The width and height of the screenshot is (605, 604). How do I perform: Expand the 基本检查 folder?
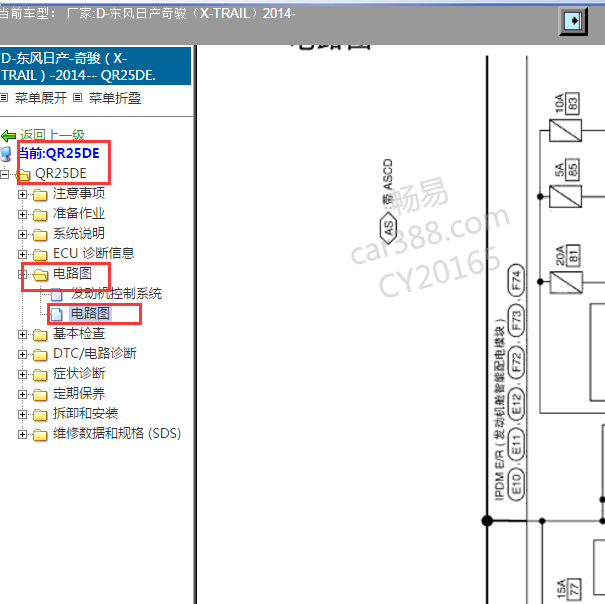click(x=22, y=335)
